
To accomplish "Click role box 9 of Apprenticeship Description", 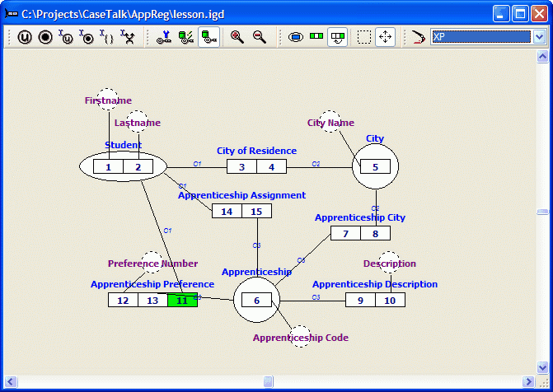I will [x=360, y=301].
